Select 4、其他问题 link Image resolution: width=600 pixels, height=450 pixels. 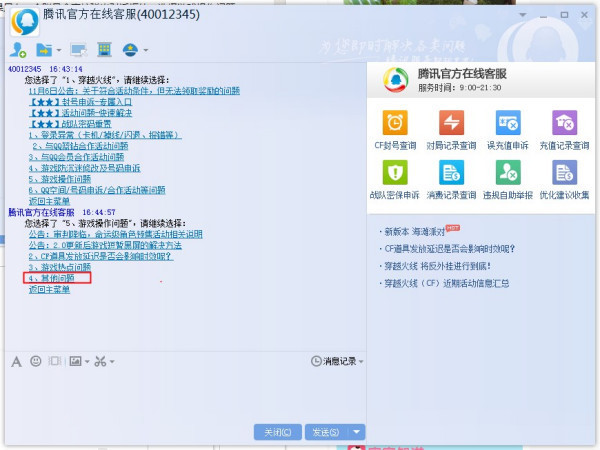pyautogui.click(x=52, y=278)
